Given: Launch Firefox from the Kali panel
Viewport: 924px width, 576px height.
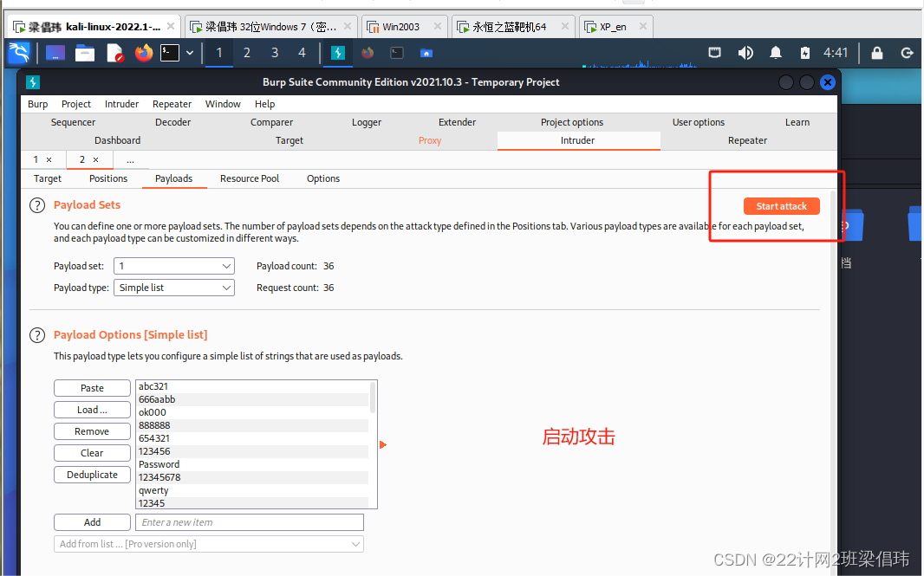Looking at the screenshot, I should click(143, 53).
